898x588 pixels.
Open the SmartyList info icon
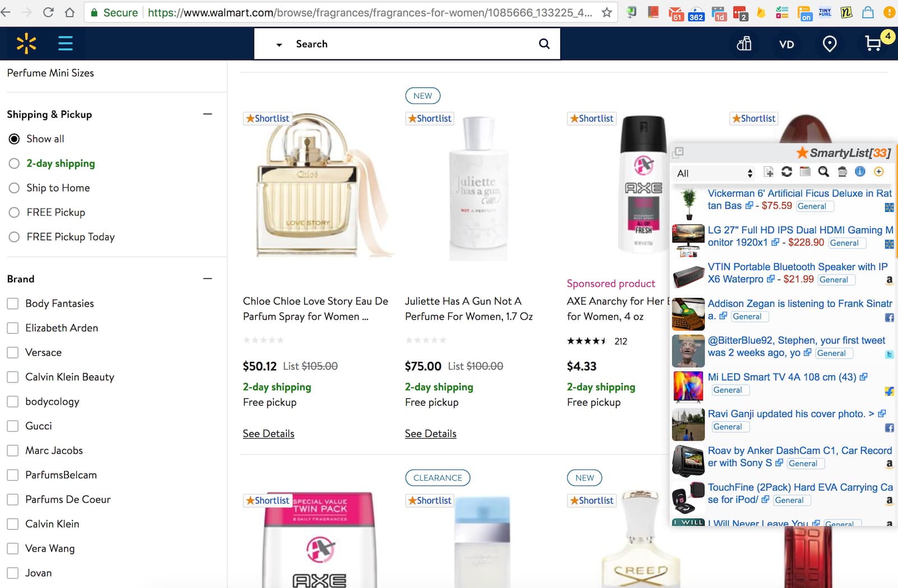click(x=860, y=172)
